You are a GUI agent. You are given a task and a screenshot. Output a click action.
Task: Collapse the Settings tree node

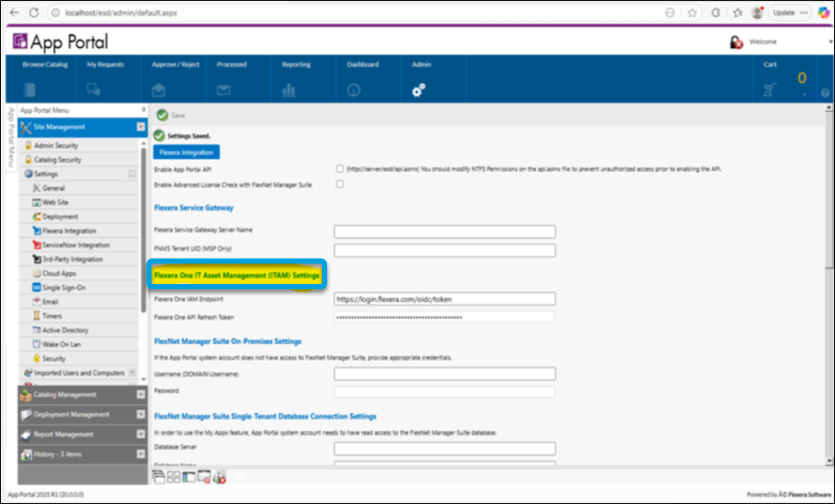click(x=132, y=174)
